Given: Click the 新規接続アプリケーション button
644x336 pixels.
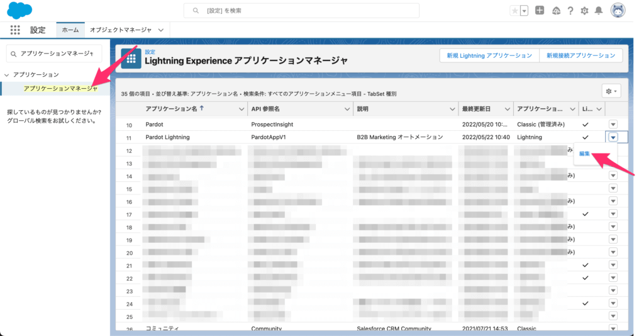Looking at the screenshot, I should [580, 55].
